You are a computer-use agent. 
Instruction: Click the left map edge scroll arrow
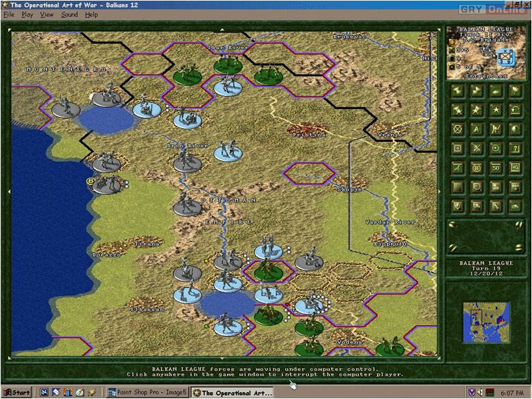pos(9,192)
